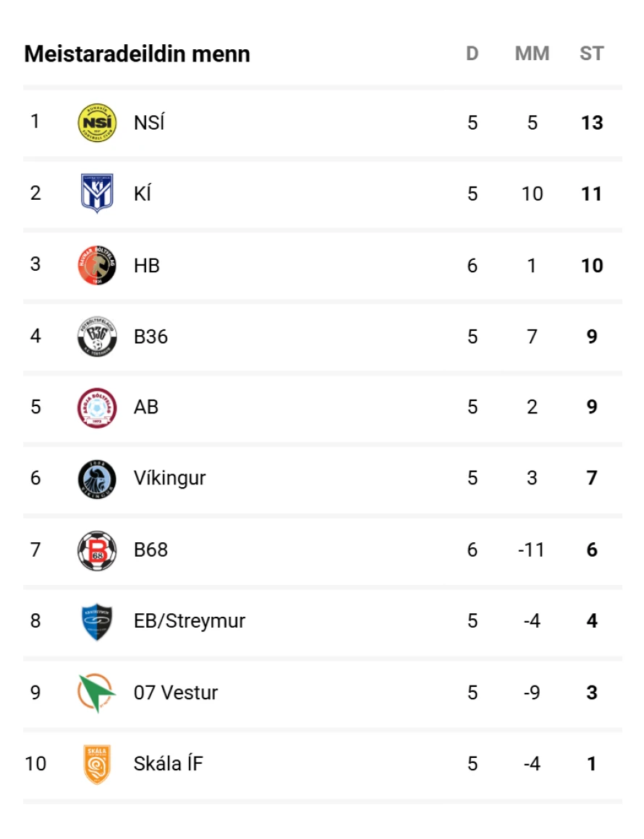This screenshot has height=839, width=644.
Task: Click B68's goal difference of -11
Action: click(532, 550)
